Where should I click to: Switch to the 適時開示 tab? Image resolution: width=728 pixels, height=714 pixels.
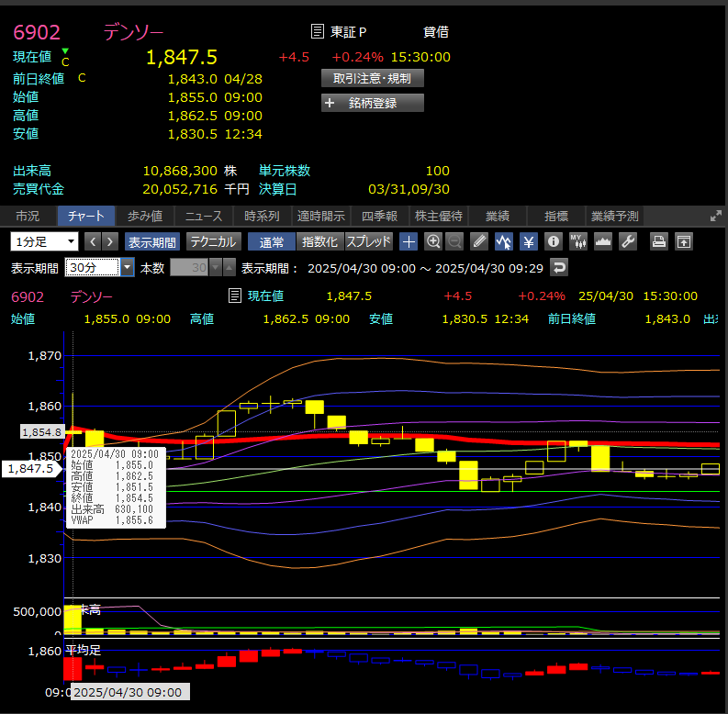coord(320,216)
